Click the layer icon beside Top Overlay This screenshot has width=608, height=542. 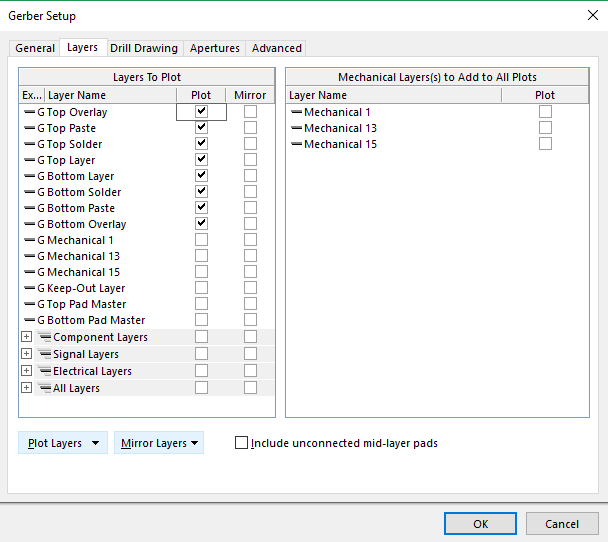[29, 112]
